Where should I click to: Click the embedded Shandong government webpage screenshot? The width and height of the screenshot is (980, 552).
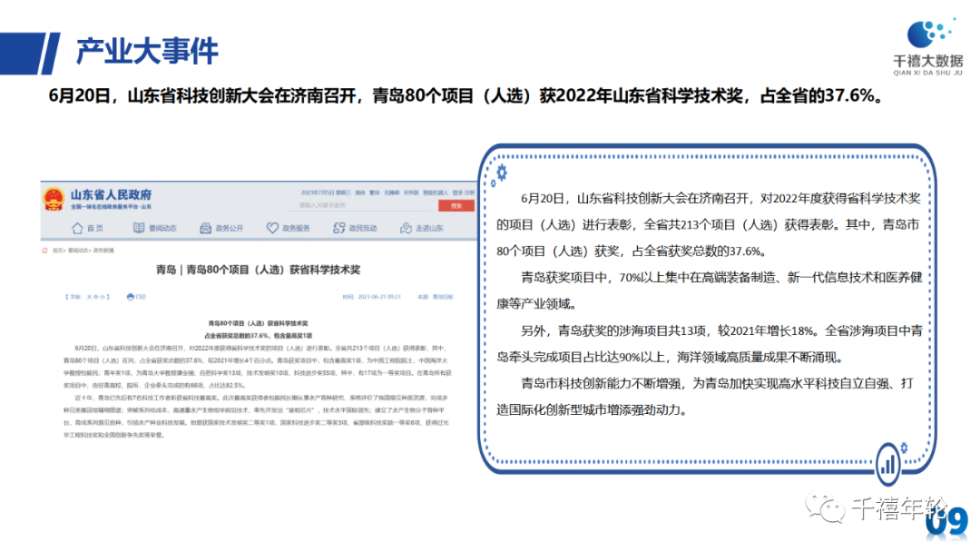pos(259,312)
